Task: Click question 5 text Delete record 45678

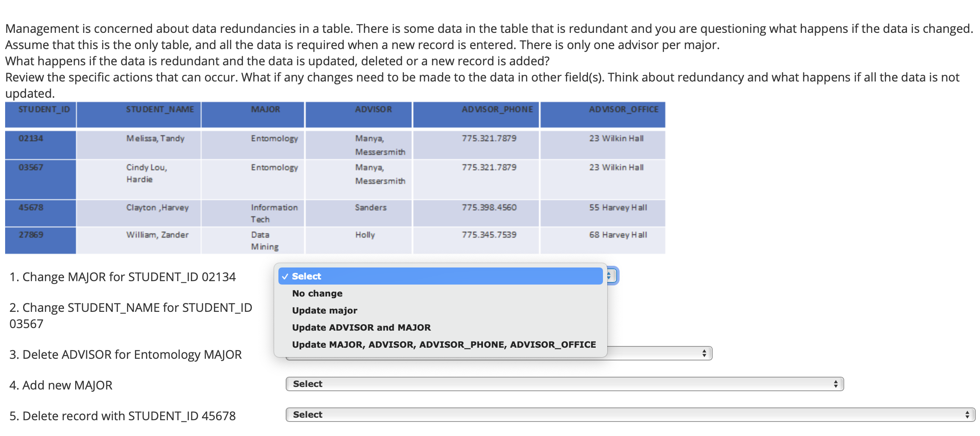Action: coord(123,416)
